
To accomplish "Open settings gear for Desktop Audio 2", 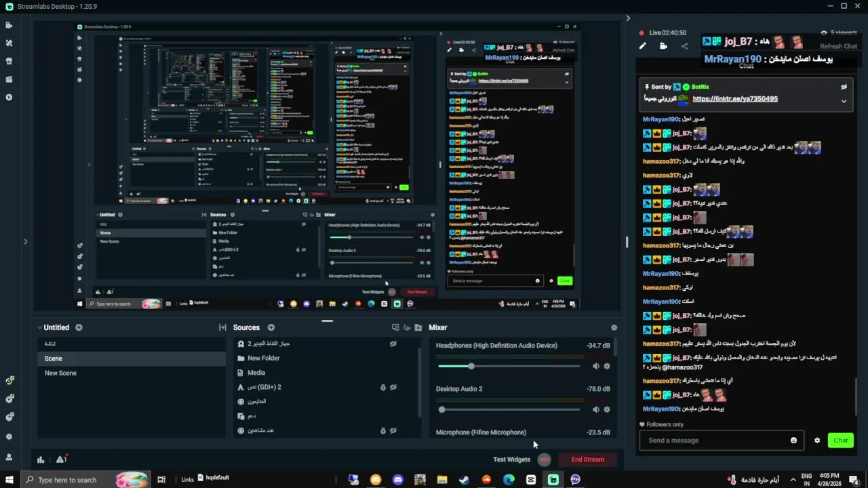I will point(607,409).
